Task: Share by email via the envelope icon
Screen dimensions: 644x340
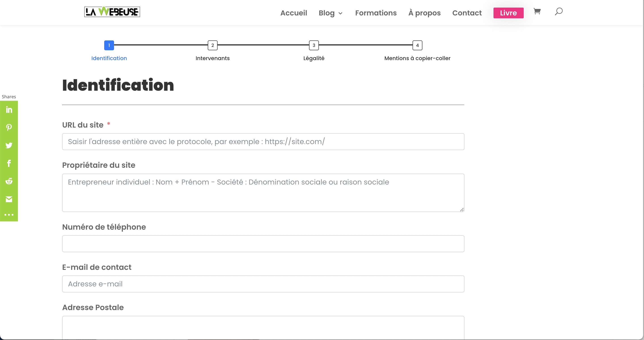Action: [9, 199]
